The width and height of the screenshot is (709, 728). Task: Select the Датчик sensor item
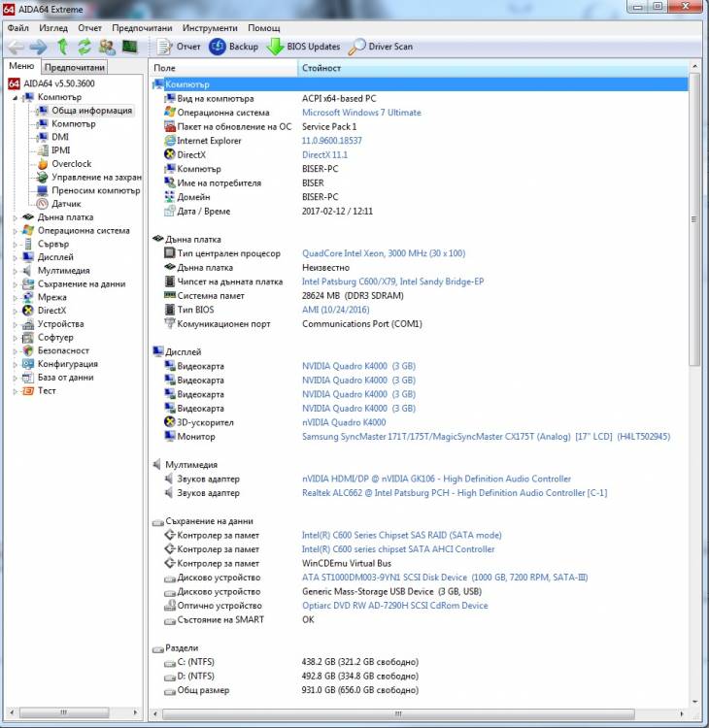point(58,204)
